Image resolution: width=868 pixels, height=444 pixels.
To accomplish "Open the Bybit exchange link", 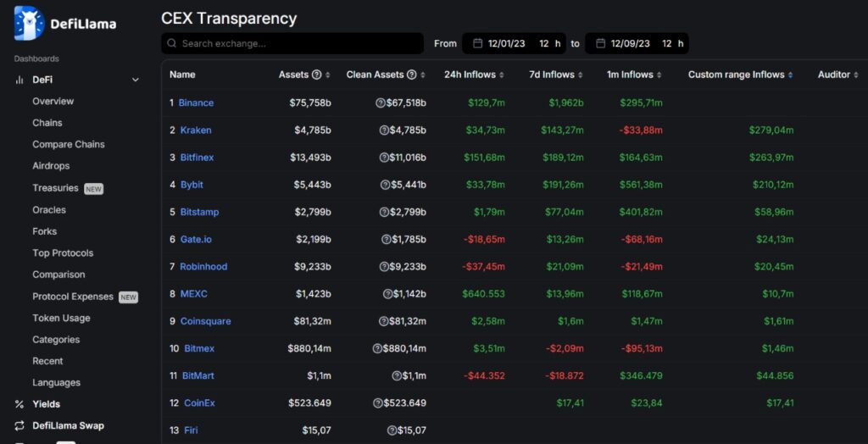I will click(192, 185).
